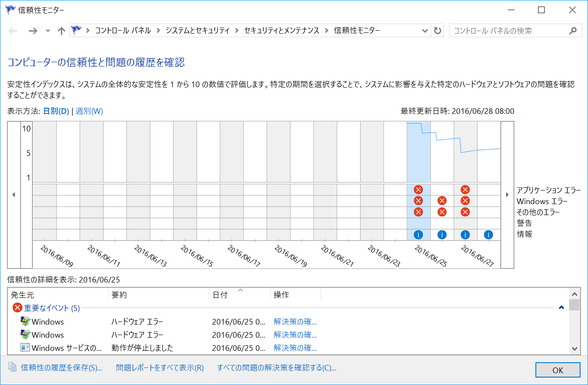
Task: Click the Windows error icon on 2016/06/26
Action: coord(442,201)
